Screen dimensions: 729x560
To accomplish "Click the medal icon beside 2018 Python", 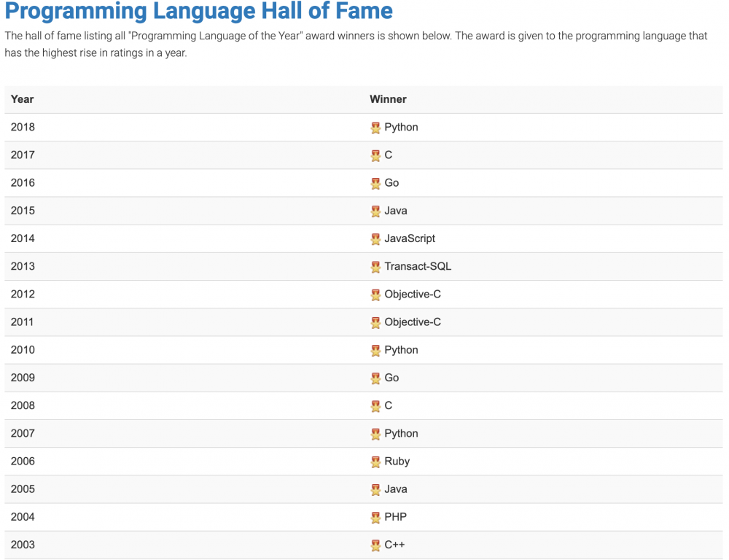I will tap(375, 128).
